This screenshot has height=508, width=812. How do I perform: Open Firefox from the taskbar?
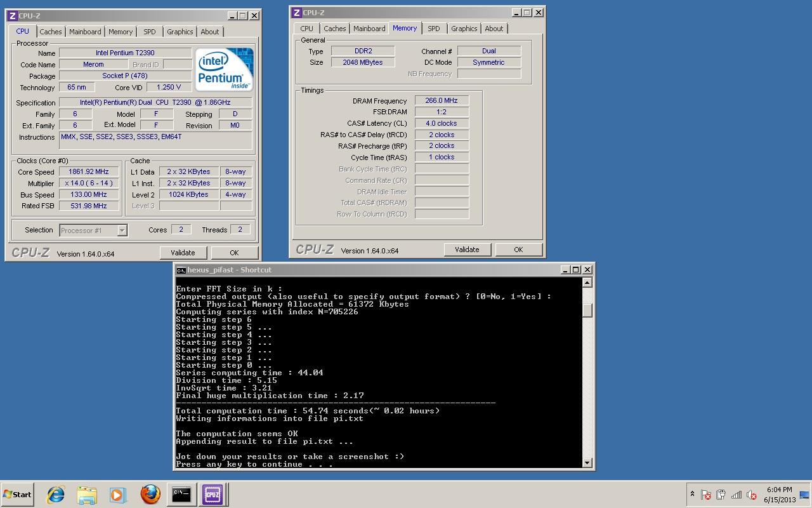(150, 494)
